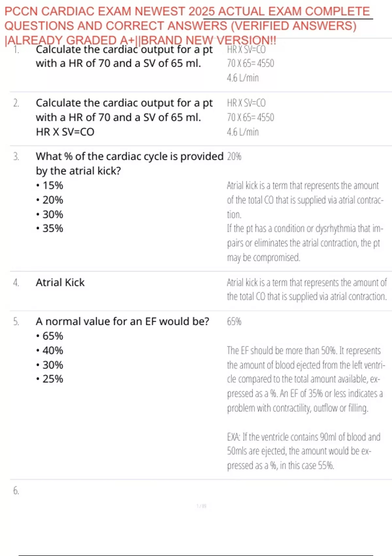Click the bold Atrial Kick term in item 4

(60, 282)
